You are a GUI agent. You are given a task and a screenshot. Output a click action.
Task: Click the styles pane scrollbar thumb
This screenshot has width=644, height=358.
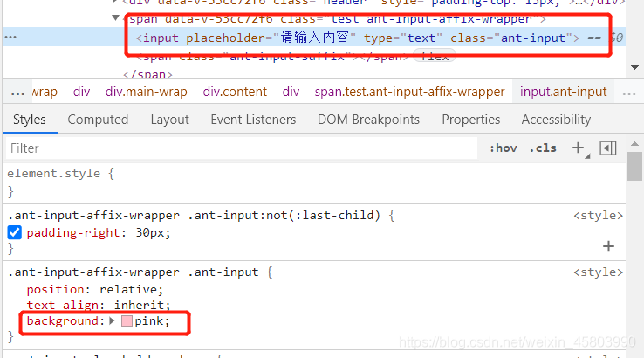tap(634, 166)
